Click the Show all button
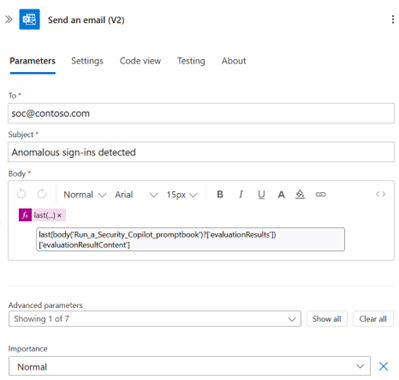The image size is (399, 380). click(327, 319)
